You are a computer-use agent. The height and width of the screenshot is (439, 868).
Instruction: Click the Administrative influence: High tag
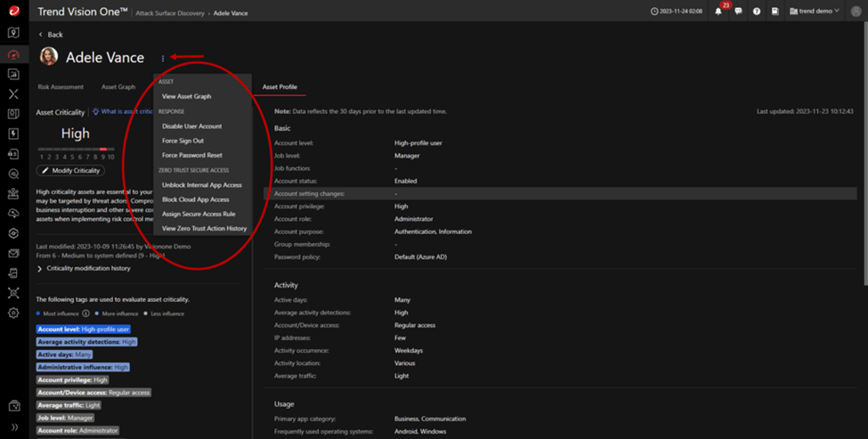[83, 367]
